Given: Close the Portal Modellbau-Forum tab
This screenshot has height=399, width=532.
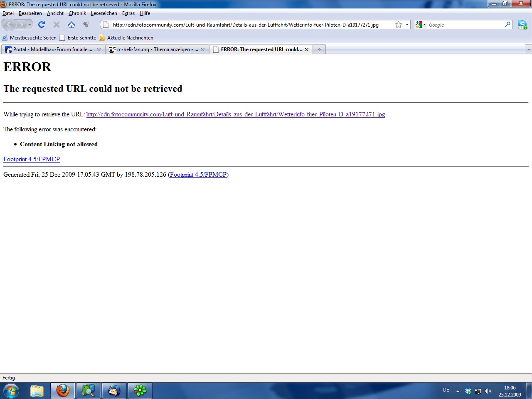Looking at the screenshot, I should point(99,49).
